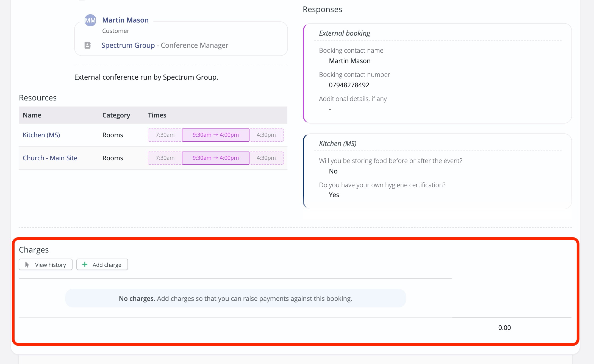The image size is (594, 364).
Task: Click the Charges heading
Action: point(34,250)
